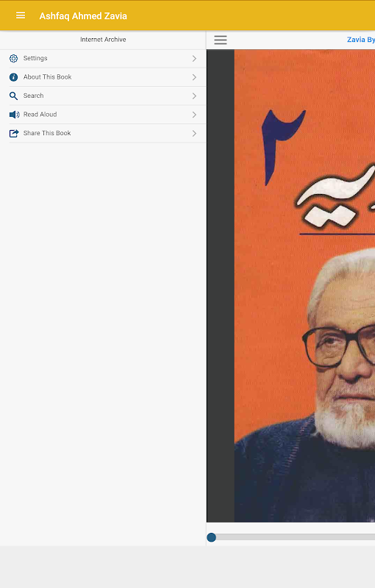Expand the Read Aloud chevron
375x588 pixels.
tap(194, 115)
